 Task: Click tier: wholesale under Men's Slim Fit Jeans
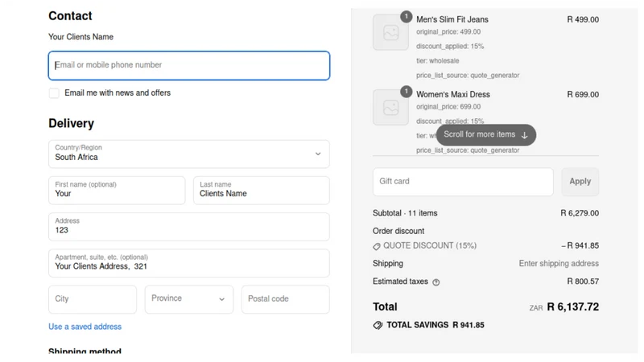tap(437, 61)
